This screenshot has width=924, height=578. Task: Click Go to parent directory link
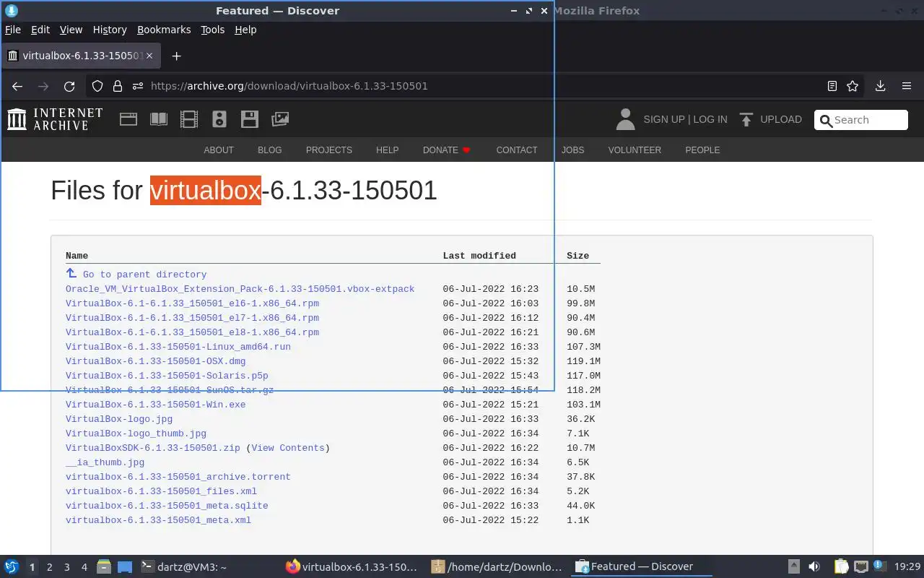click(144, 275)
